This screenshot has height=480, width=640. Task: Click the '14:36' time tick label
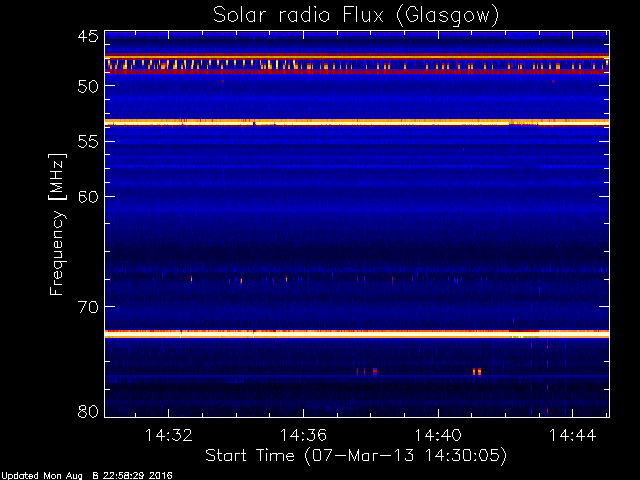coord(303,435)
